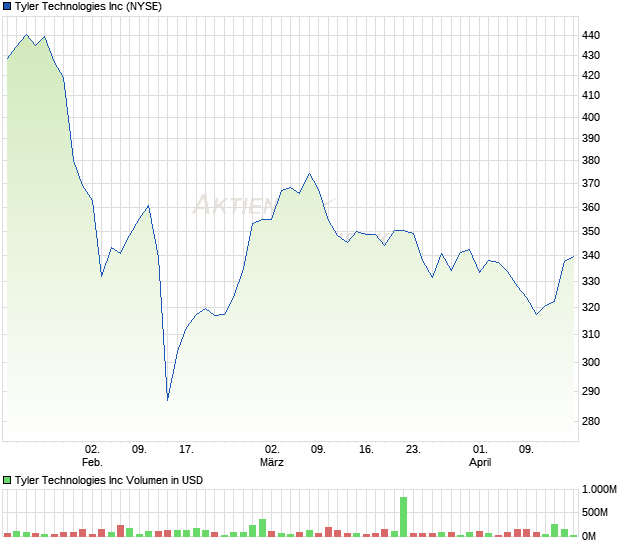The image size is (620, 546).
Task: Click the price line's lowest point near 287
Action: pyautogui.click(x=168, y=400)
